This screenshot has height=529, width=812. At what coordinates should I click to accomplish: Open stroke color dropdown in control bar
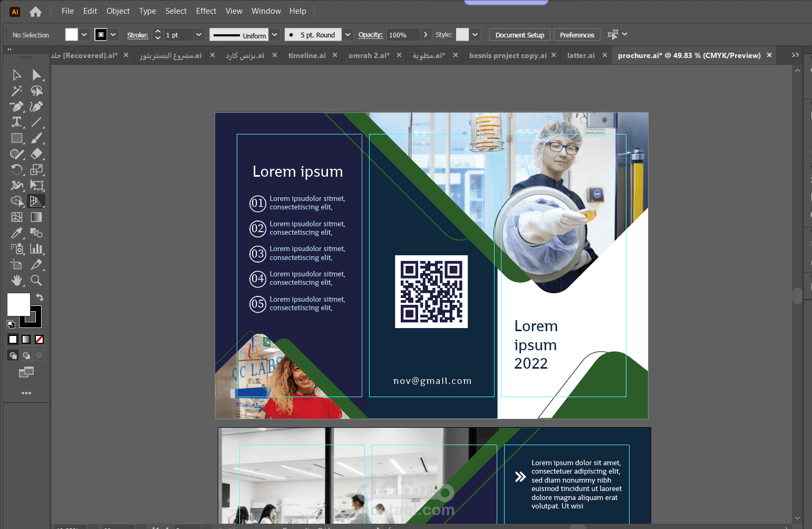click(113, 35)
